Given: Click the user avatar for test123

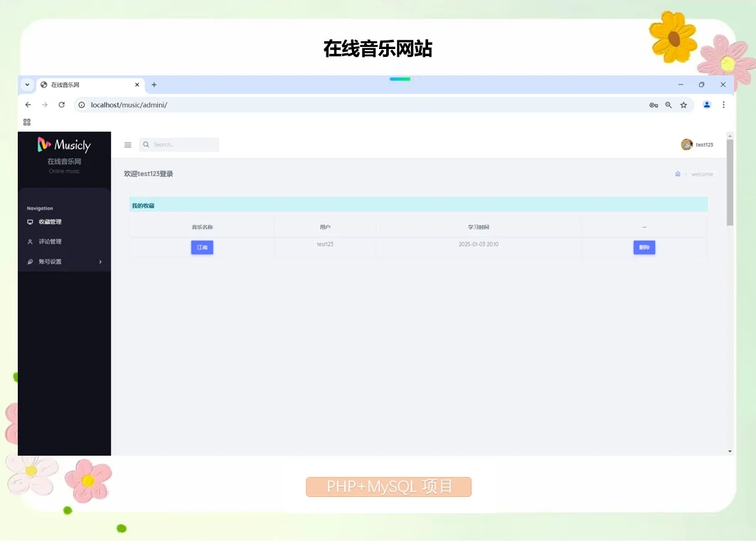Looking at the screenshot, I should coord(687,144).
